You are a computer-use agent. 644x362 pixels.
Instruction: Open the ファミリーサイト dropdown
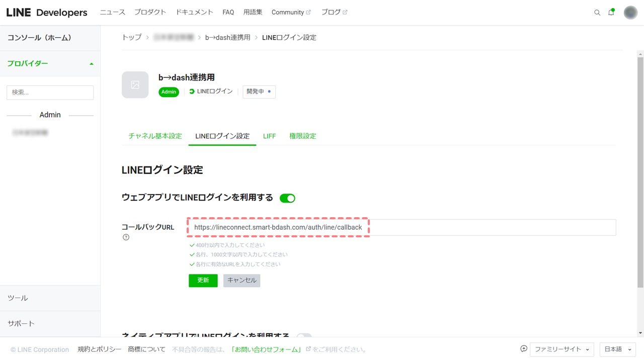pos(562,349)
